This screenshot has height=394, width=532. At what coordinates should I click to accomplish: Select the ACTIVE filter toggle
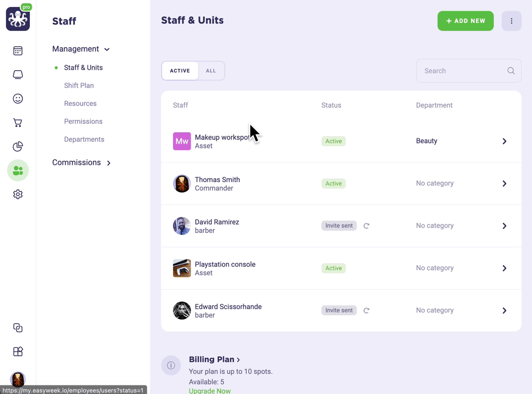pyautogui.click(x=180, y=71)
